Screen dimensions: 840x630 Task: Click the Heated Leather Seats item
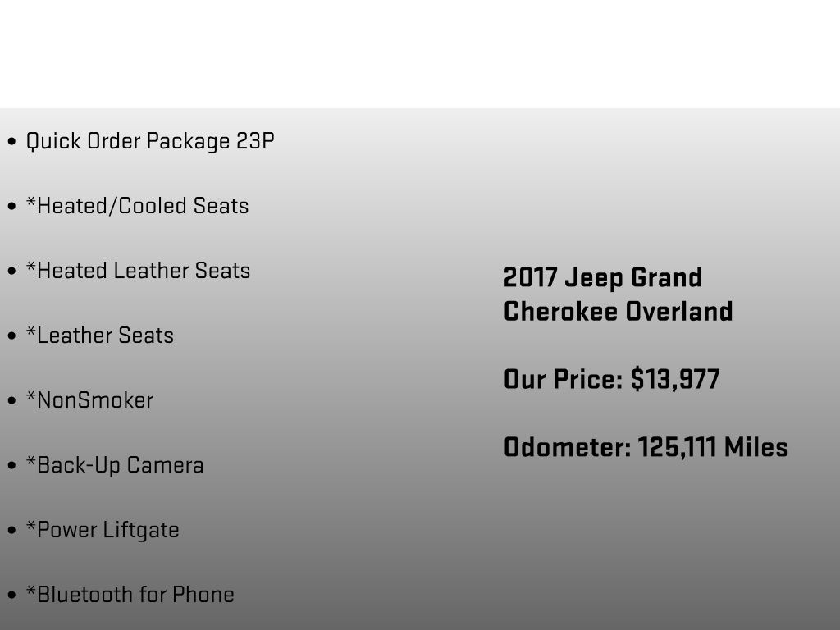click(x=138, y=271)
